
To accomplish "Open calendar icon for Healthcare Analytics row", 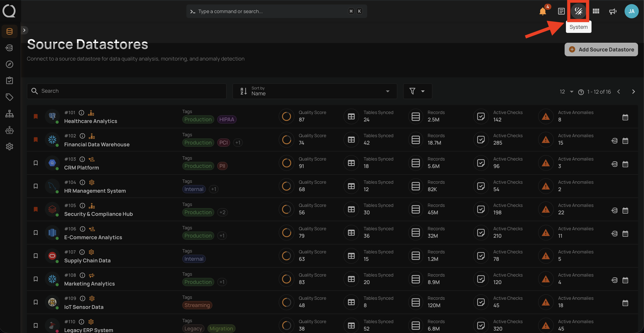I will coord(625,117).
